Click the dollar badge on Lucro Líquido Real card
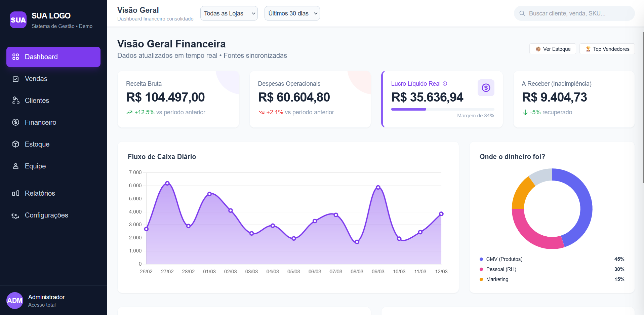This screenshot has height=315, width=644. [486, 87]
